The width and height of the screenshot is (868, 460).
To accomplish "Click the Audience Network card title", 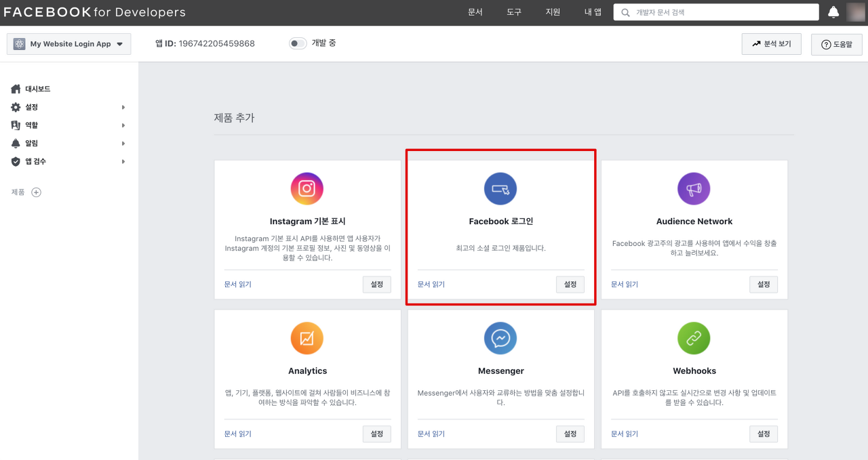I will click(x=694, y=222).
